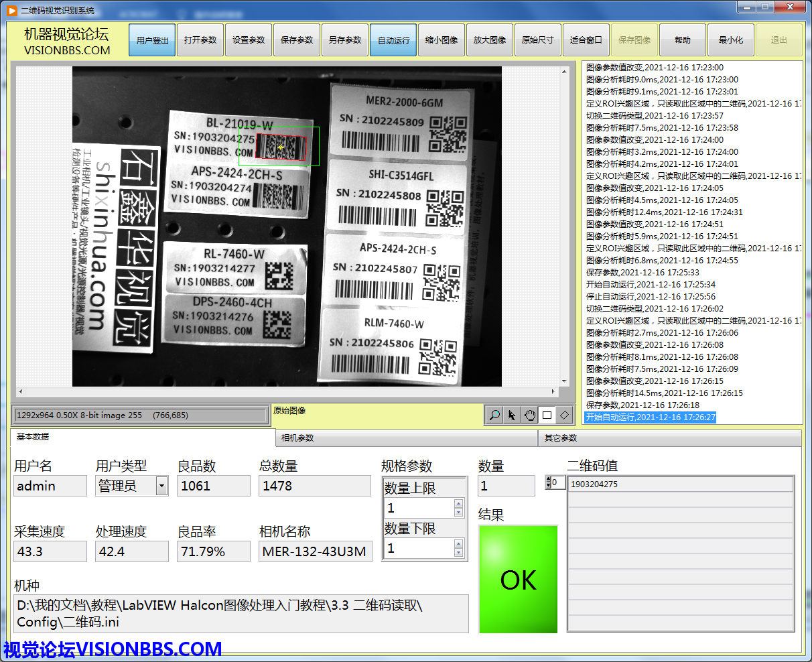Image resolution: width=812 pixels, height=662 pixels.
Task: Click the 打开参数 button
Action: [200, 40]
